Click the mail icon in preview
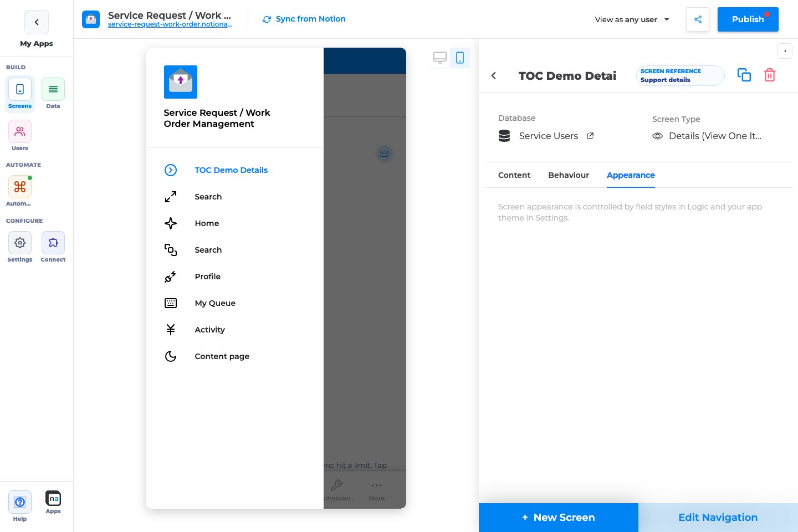798x532 pixels. click(x=385, y=154)
